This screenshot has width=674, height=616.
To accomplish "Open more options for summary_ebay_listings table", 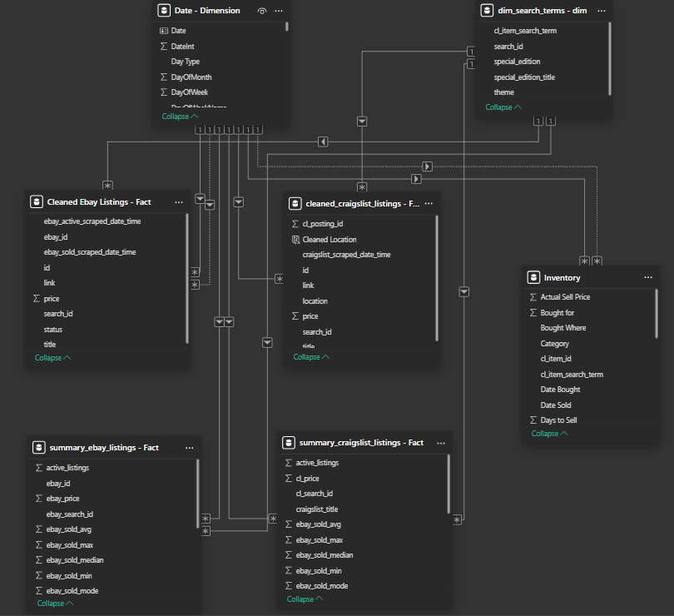I will (189, 448).
